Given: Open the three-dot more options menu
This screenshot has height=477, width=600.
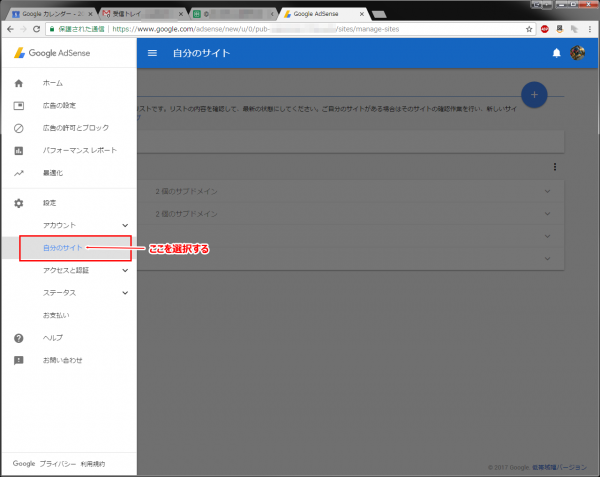Looking at the screenshot, I should [554, 167].
